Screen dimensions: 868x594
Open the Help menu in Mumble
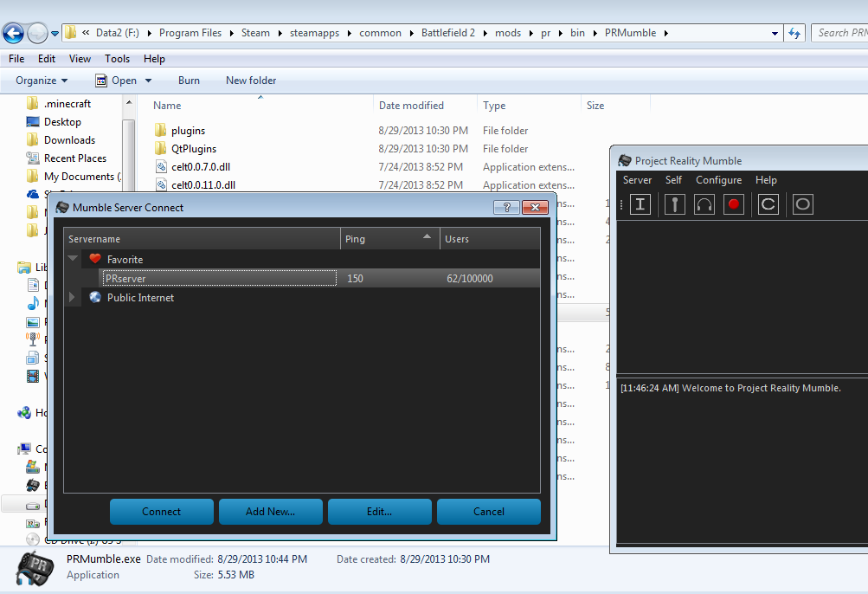766,180
